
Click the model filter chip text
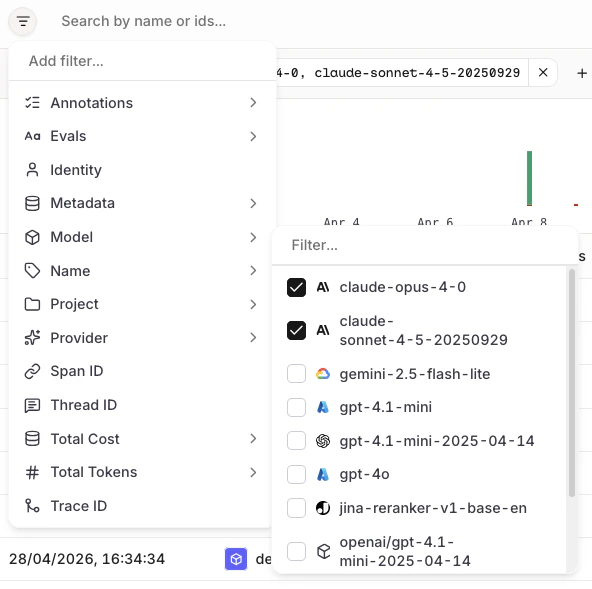(398, 72)
